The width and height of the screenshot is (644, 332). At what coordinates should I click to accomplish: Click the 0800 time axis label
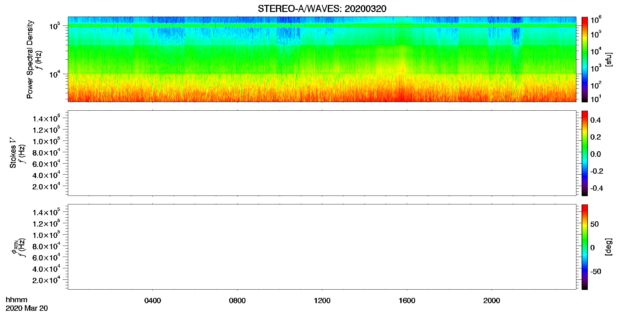(x=237, y=301)
